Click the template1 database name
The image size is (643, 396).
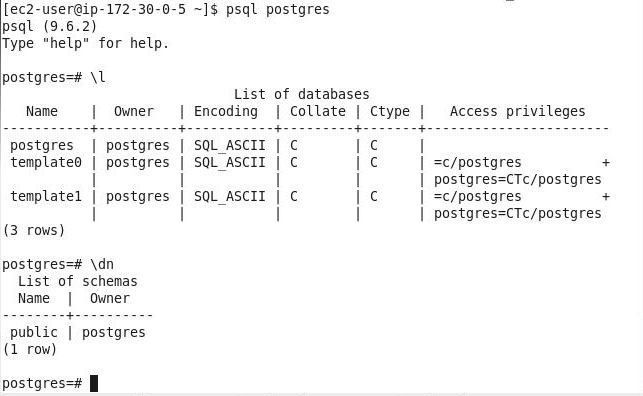46,196
